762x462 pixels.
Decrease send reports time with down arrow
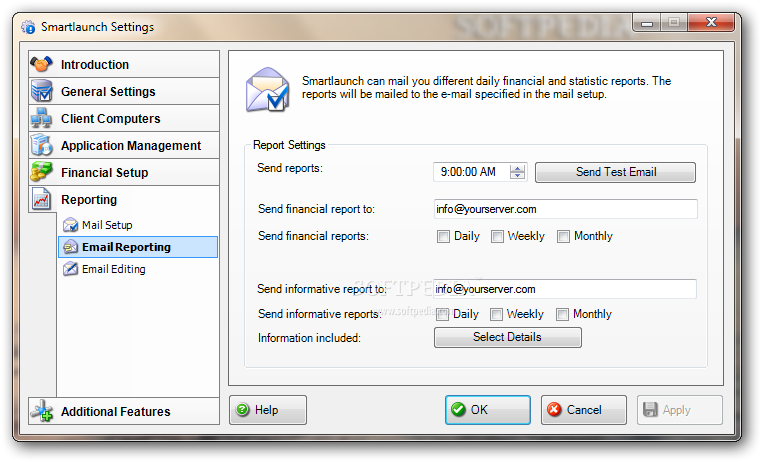pyautogui.click(x=518, y=175)
